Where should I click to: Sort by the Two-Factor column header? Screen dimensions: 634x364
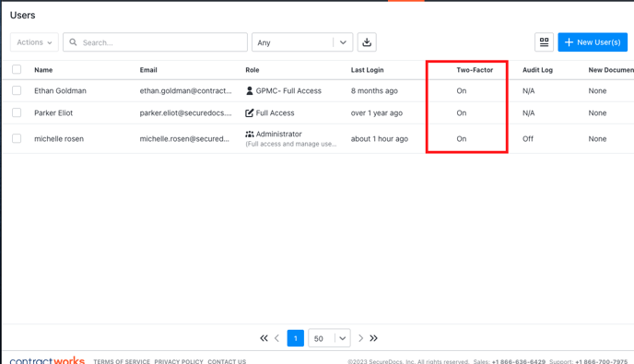click(x=475, y=70)
